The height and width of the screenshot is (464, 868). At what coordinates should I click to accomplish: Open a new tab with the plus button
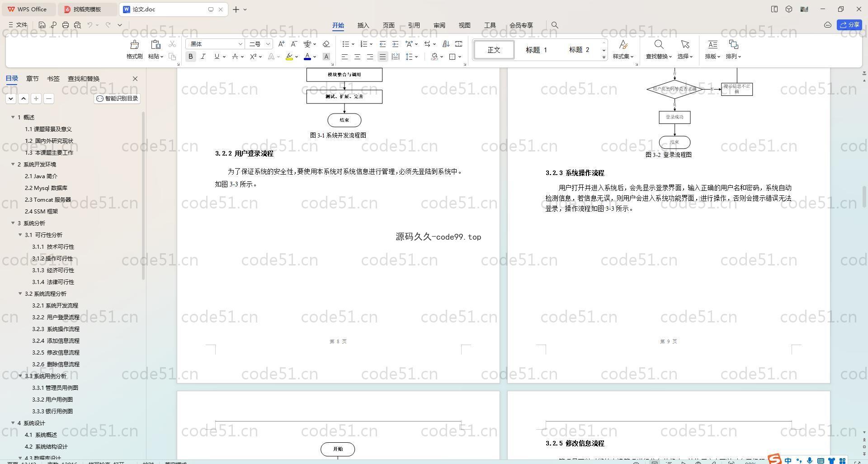[x=236, y=9]
